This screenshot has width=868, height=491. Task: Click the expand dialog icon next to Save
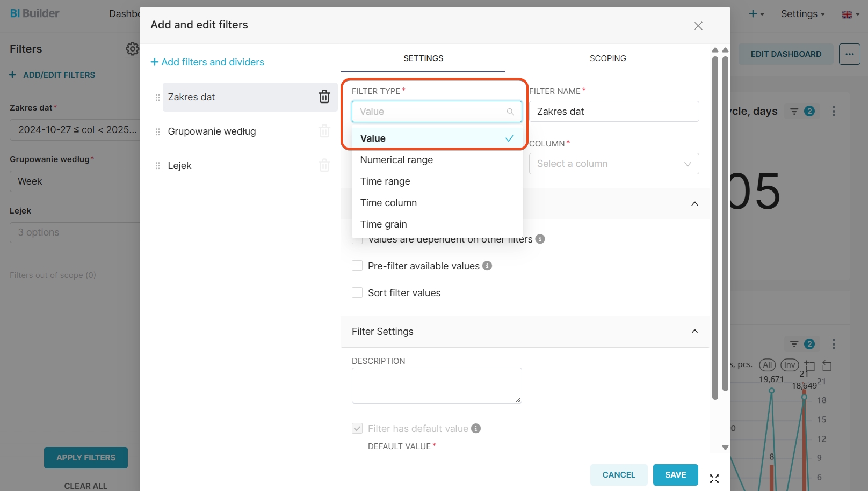click(714, 479)
